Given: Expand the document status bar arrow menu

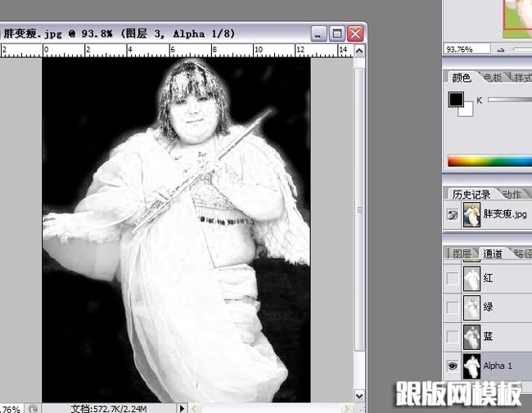Looking at the screenshot, I should pyautogui.click(x=183, y=407).
